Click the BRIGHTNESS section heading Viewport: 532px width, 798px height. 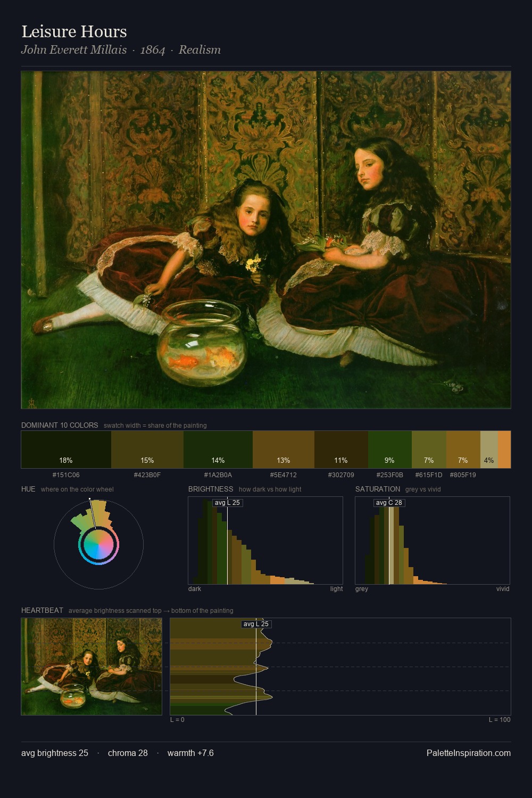coord(211,489)
